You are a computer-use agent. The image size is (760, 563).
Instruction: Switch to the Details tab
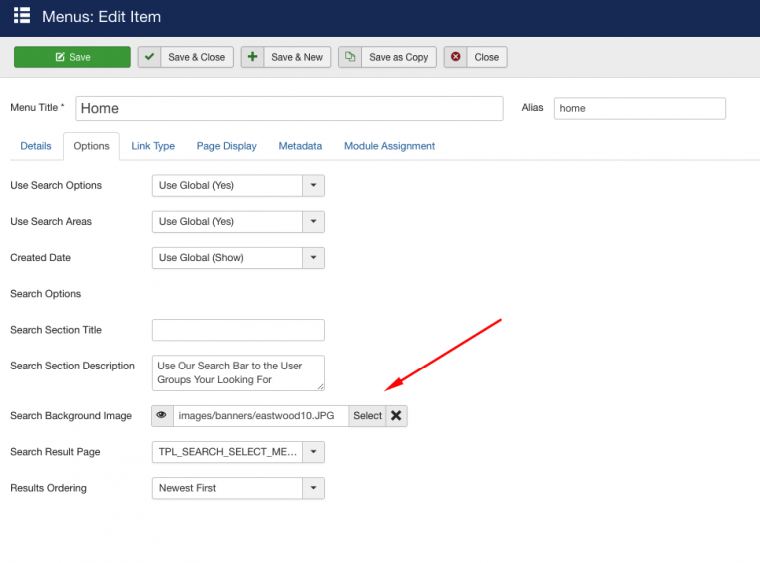coord(36,146)
